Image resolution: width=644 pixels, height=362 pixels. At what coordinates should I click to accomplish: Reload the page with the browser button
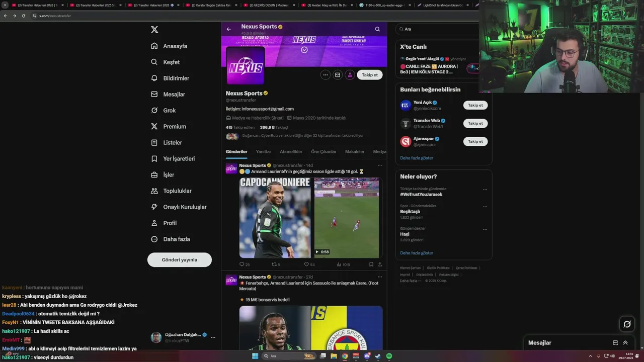pos(23,16)
